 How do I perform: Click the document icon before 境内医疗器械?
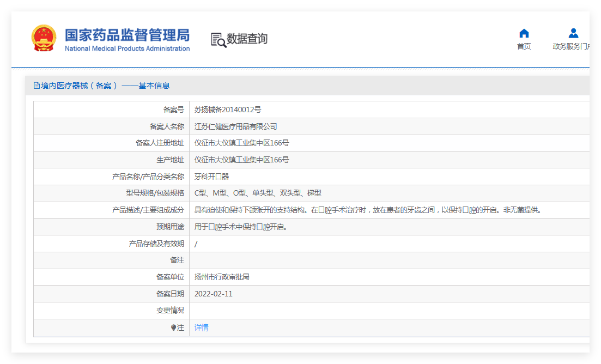pyautogui.click(x=37, y=86)
